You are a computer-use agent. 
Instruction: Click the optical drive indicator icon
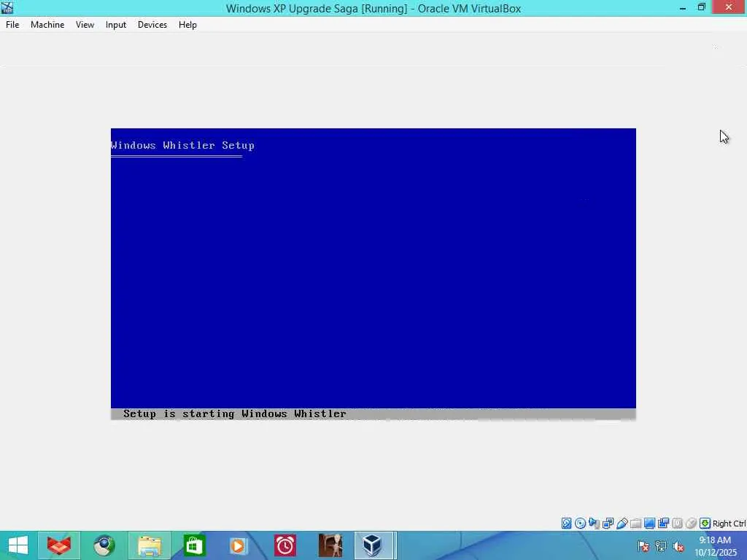580,524
